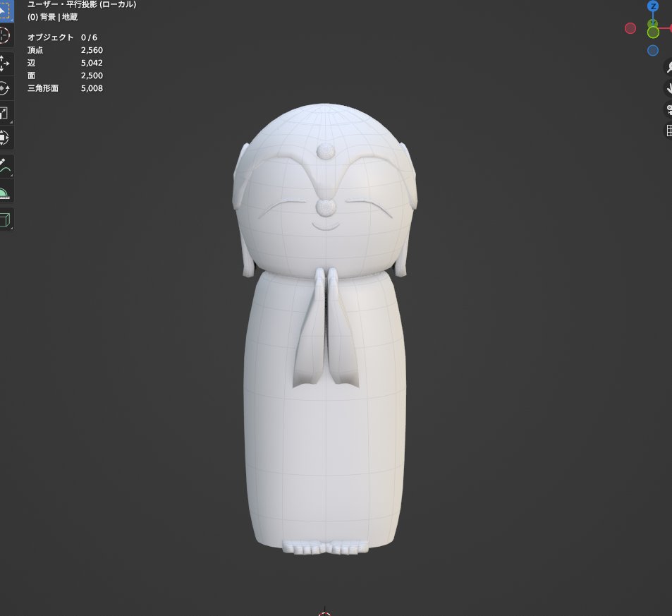Click the text (0) 背景 | 地蔵

[x=53, y=17]
